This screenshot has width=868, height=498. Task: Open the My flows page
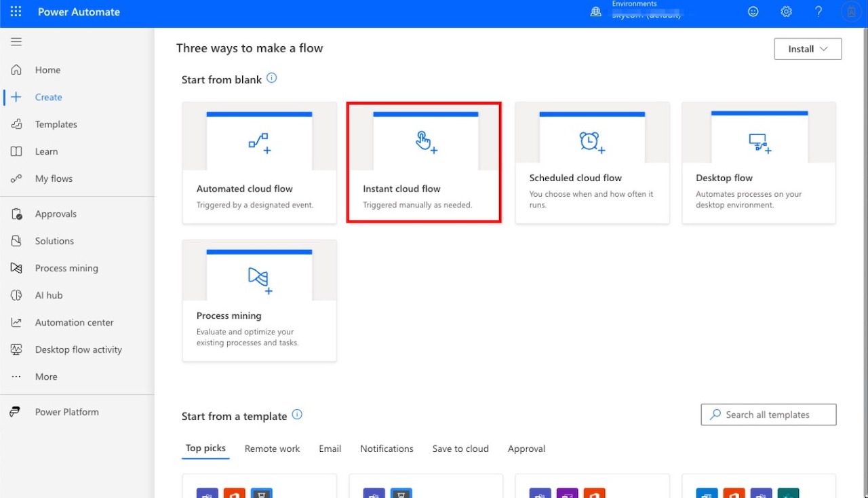[54, 178]
